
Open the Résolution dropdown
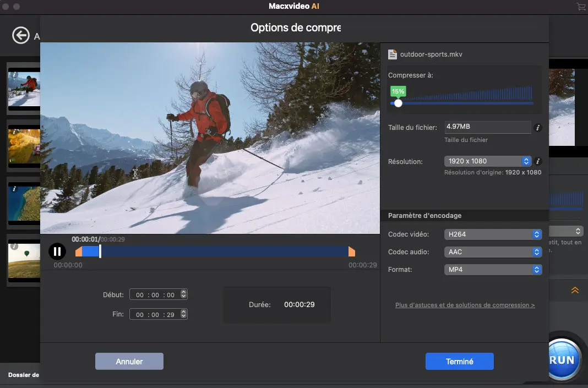[487, 161]
